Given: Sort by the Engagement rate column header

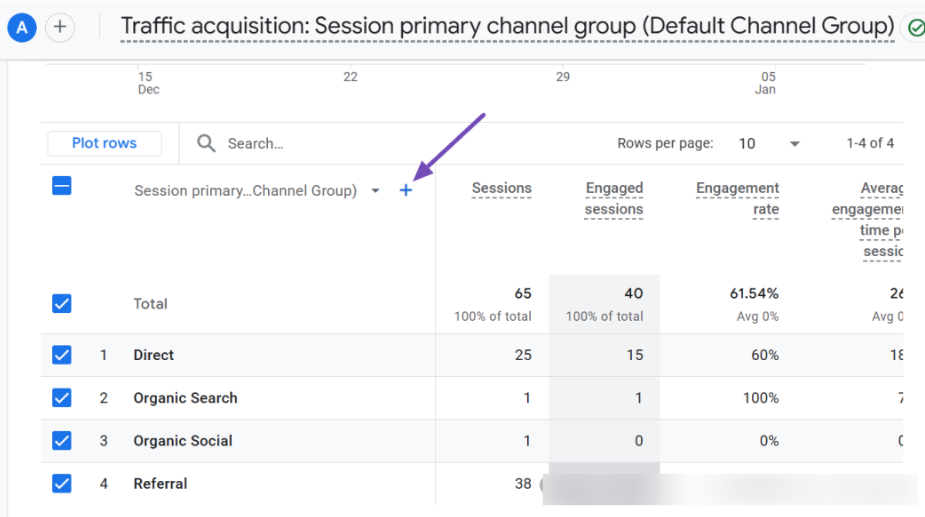Looking at the screenshot, I should point(737,198).
